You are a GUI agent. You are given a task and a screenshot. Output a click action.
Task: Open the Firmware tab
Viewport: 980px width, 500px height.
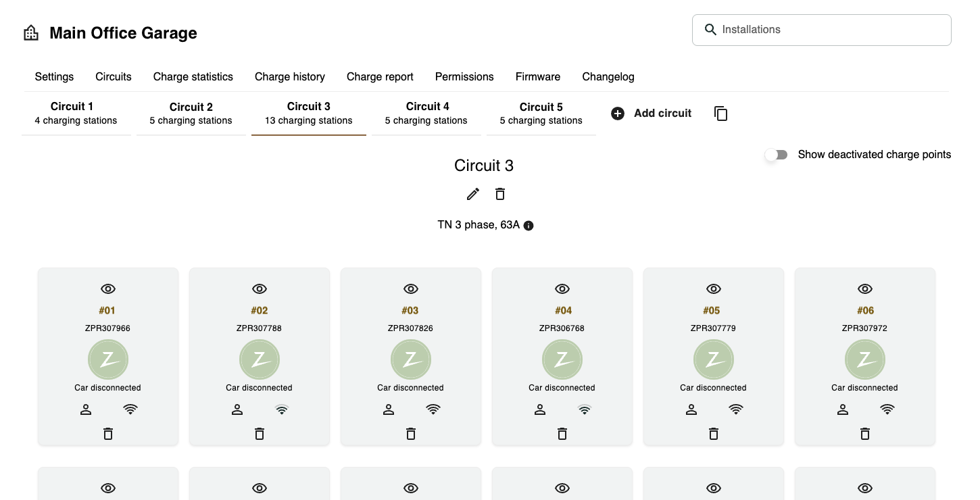pos(538,77)
